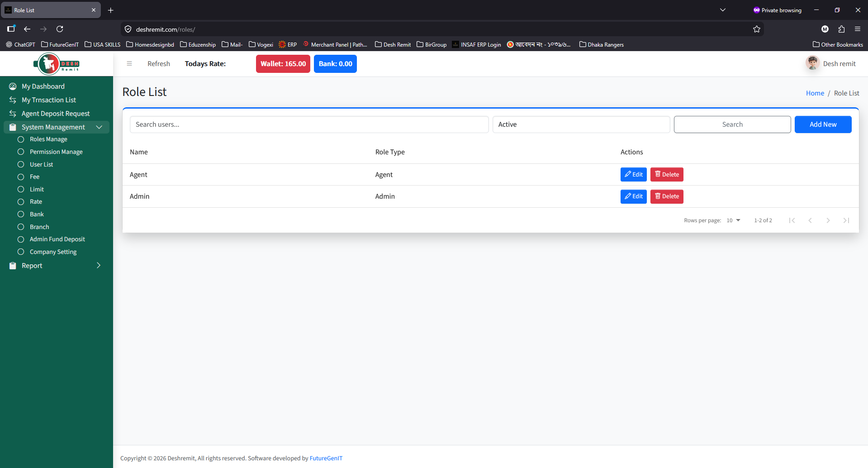The image size is (868, 468).
Task: Open the ChatGPT bookmark
Action: [20, 44]
